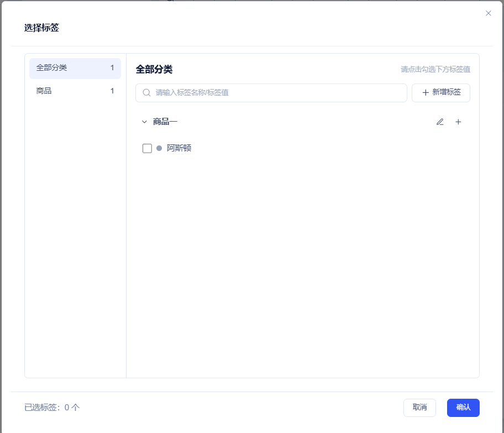Screen dimensions: 504x433
Task: Click the 全部分类 heading in right panel
Action: pos(154,69)
